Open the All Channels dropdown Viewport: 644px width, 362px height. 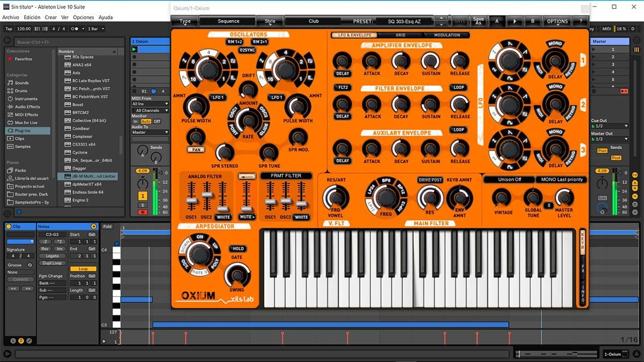(x=150, y=110)
